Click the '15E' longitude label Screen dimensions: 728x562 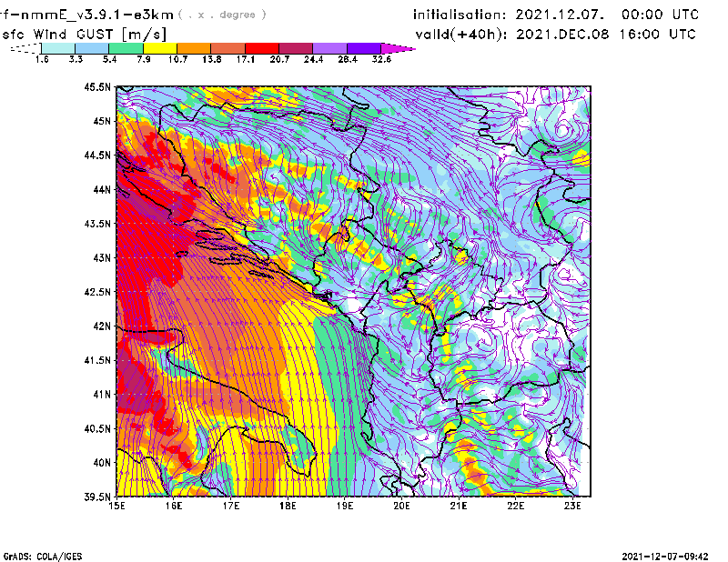click(x=116, y=506)
